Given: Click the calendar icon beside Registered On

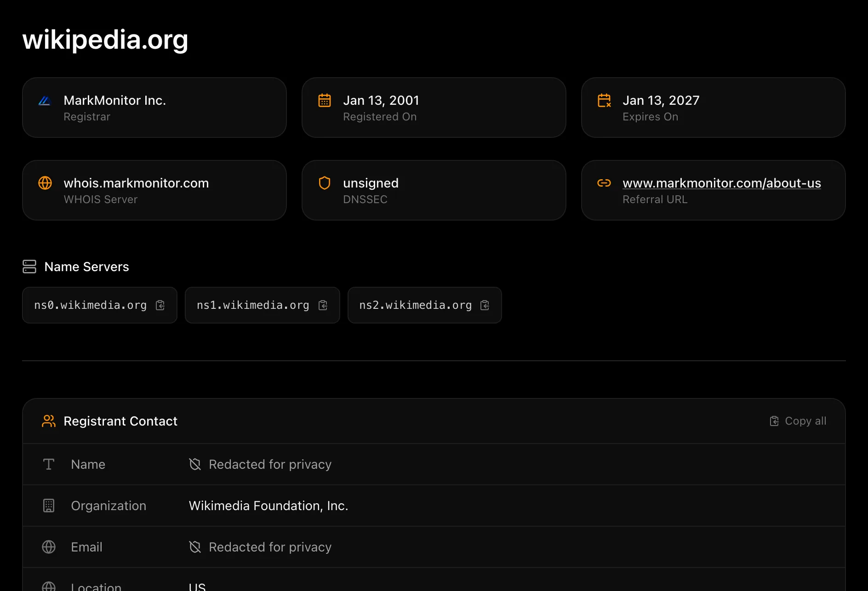Looking at the screenshot, I should click(325, 100).
